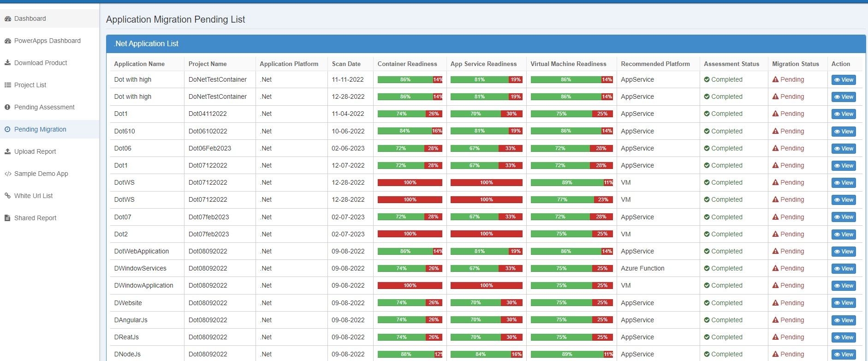Click scan date 02-06-2023
The width and height of the screenshot is (868, 361).
pyautogui.click(x=348, y=148)
